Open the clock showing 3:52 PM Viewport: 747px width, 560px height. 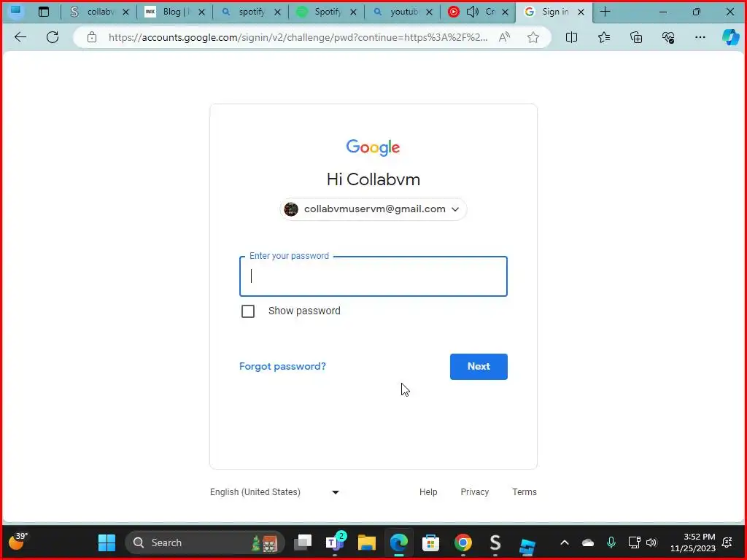pyautogui.click(x=693, y=542)
